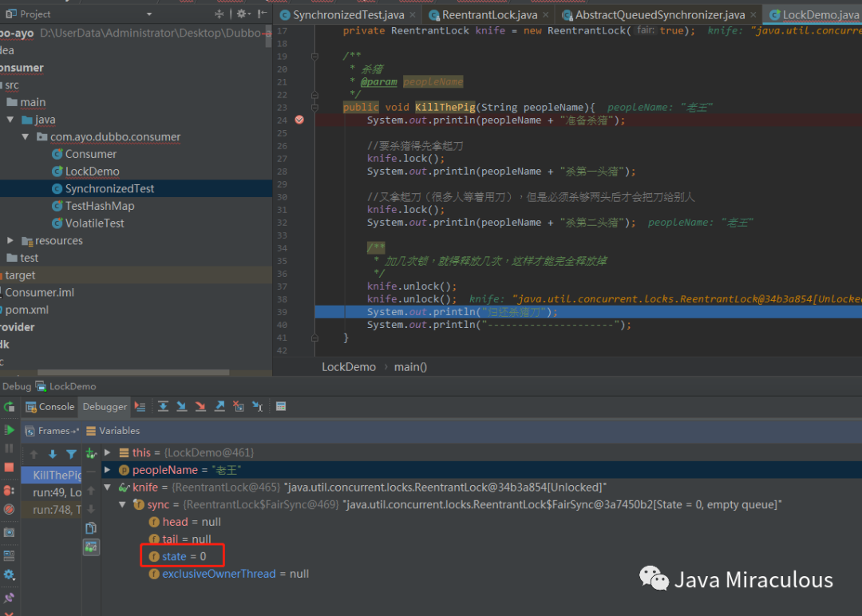Viewport: 862px width, 616px height.
Task: Select run:748 stack frame
Action: click(51, 510)
